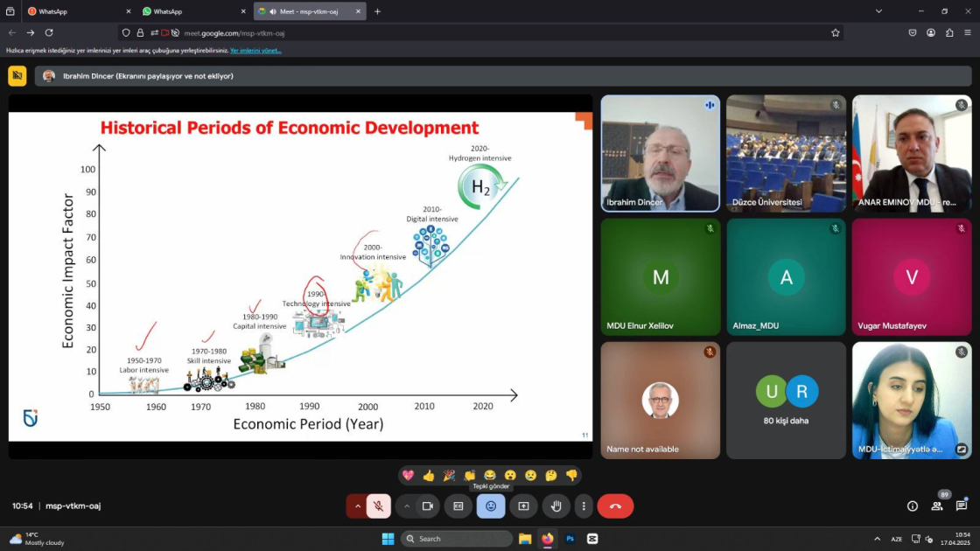The height and width of the screenshot is (551, 980).
Task: Send the thumbs up reaction
Action: click(429, 476)
